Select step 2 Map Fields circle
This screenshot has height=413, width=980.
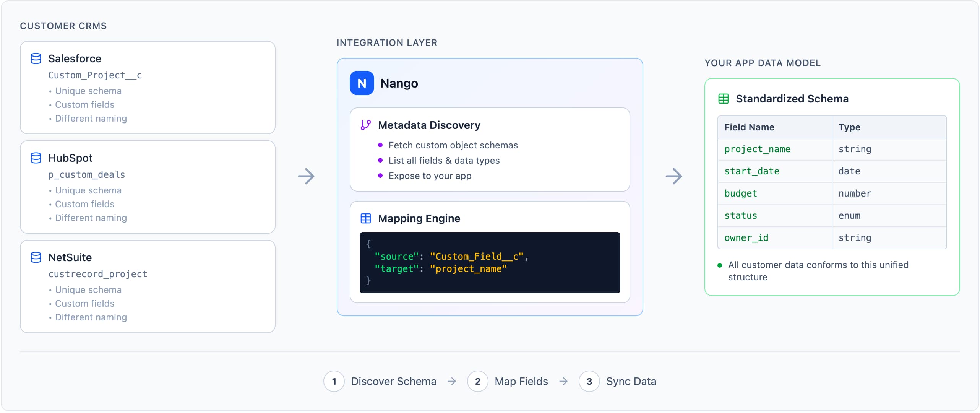click(x=478, y=381)
